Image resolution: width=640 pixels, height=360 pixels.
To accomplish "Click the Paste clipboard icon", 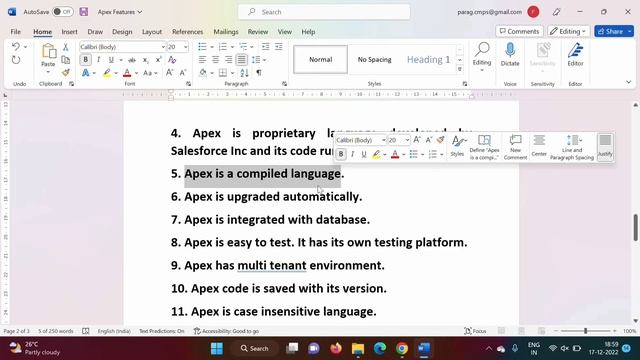I will (x=48, y=52).
